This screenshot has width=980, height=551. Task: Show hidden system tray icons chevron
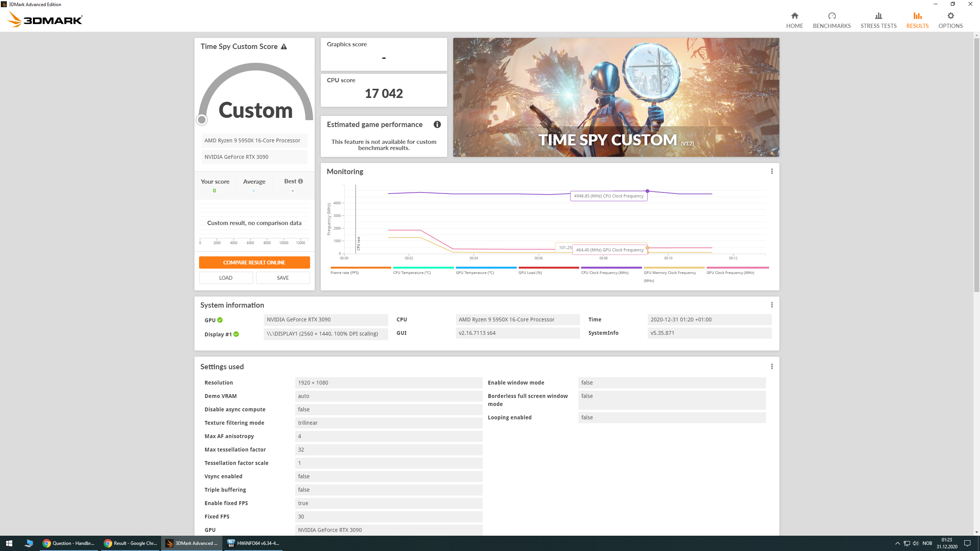(x=897, y=543)
